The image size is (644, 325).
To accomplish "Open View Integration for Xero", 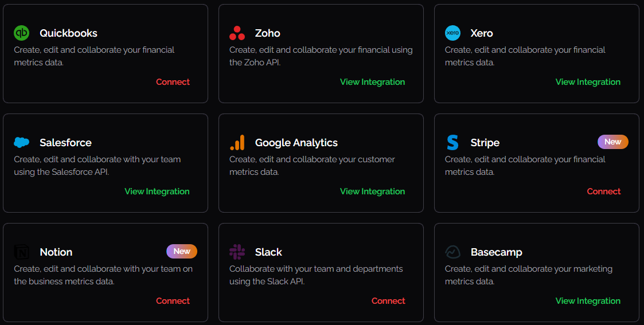I will 588,82.
